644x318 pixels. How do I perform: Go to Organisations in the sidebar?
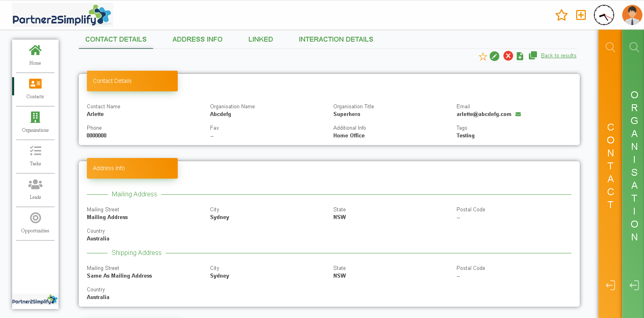coord(35,122)
